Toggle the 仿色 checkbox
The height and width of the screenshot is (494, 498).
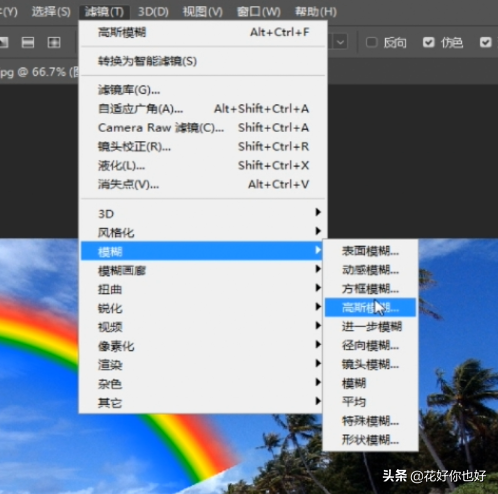click(429, 42)
